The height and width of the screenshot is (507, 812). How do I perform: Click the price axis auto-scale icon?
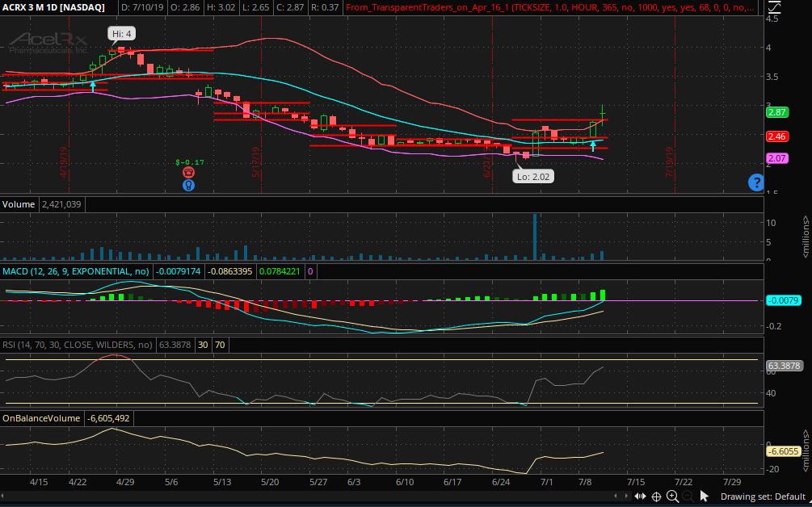774,6
